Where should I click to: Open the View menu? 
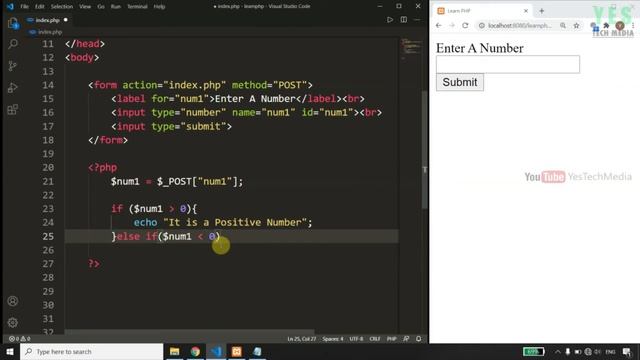click(x=85, y=7)
